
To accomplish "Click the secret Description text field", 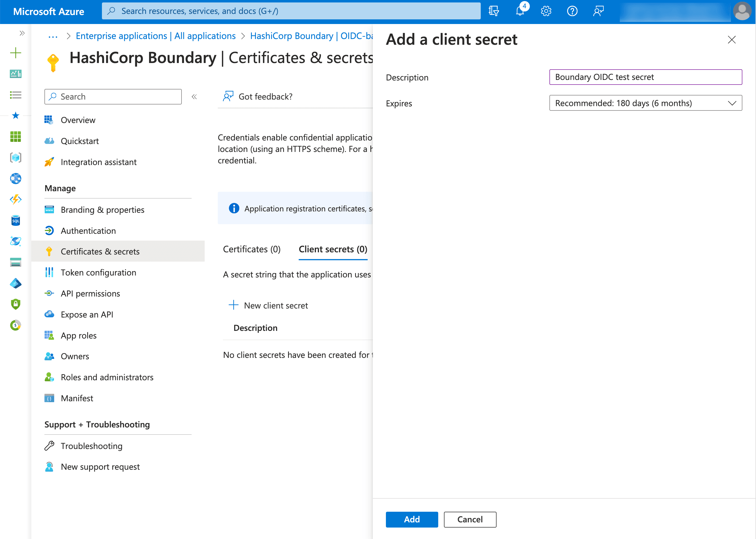I will pyautogui.click(x=646, y=77).
